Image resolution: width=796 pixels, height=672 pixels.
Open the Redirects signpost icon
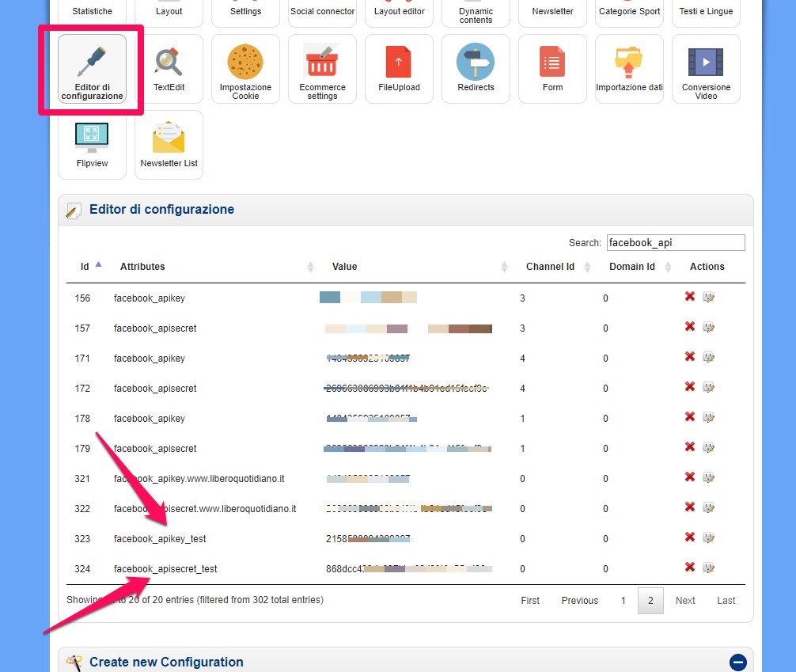(x=476, y=69)
